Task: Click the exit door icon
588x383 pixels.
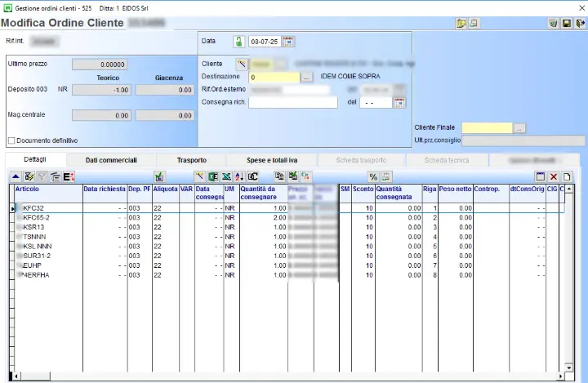Action: [579, 24]
